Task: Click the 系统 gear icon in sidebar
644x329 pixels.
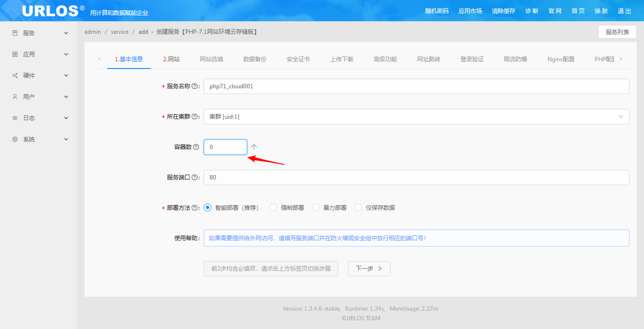Action: tap(15, 139)
